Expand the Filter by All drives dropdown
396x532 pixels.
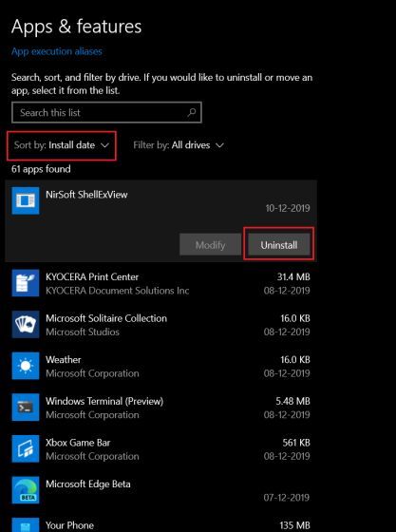click(x=179, y=145)
